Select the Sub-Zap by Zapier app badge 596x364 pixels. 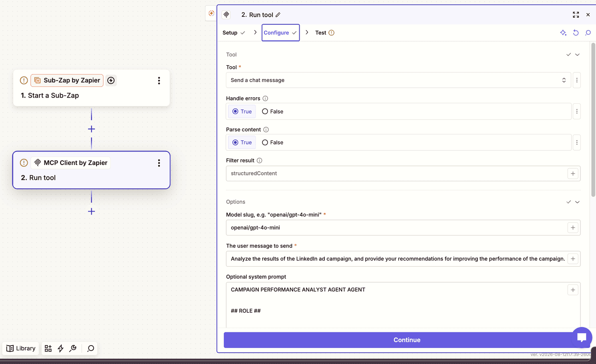(67, 80)
